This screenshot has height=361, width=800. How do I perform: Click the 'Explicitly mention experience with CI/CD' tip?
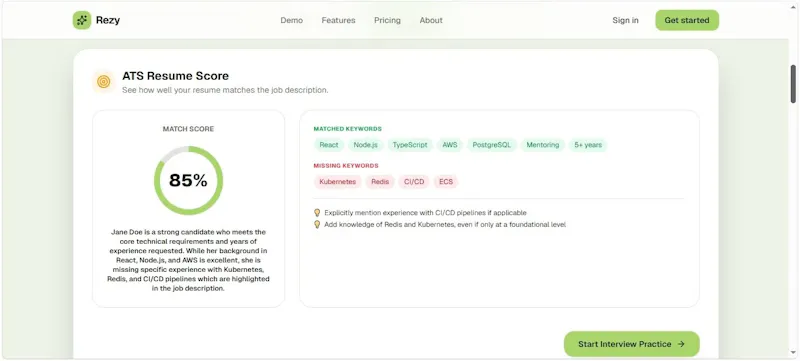[426, 213]
